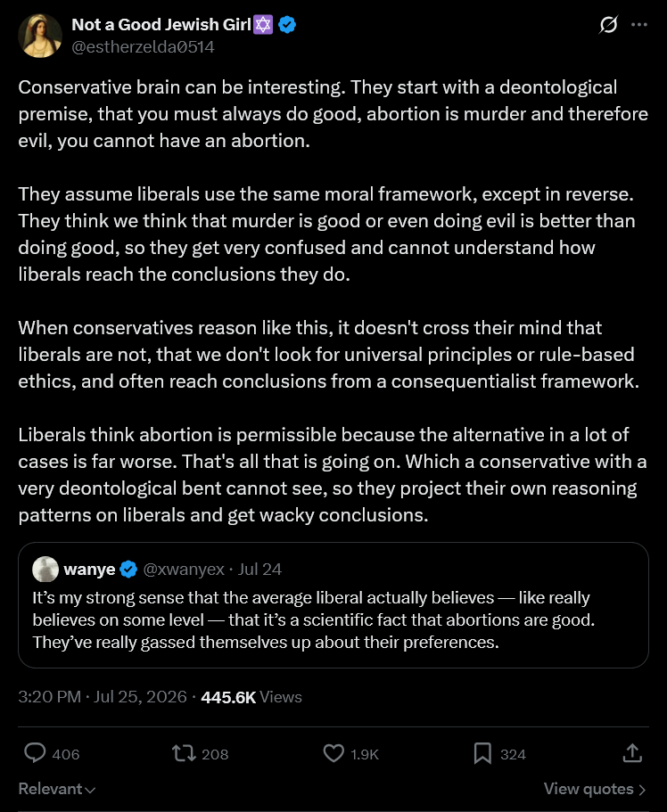
Task: Click the chevron next to Relevant
Action: tap(90, 790)
